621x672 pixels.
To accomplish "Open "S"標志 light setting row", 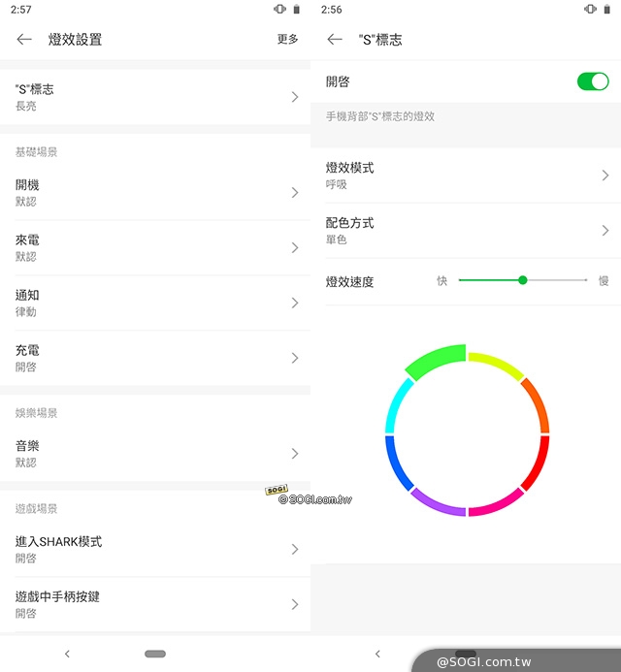I will click(155, 97).
